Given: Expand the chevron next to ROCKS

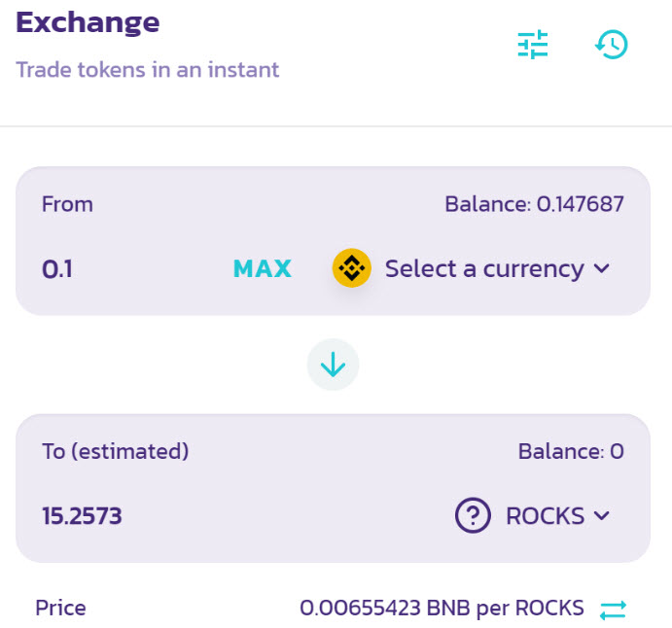Looking at the screenshot, I should pyautogui.click(x=602, y=515).
